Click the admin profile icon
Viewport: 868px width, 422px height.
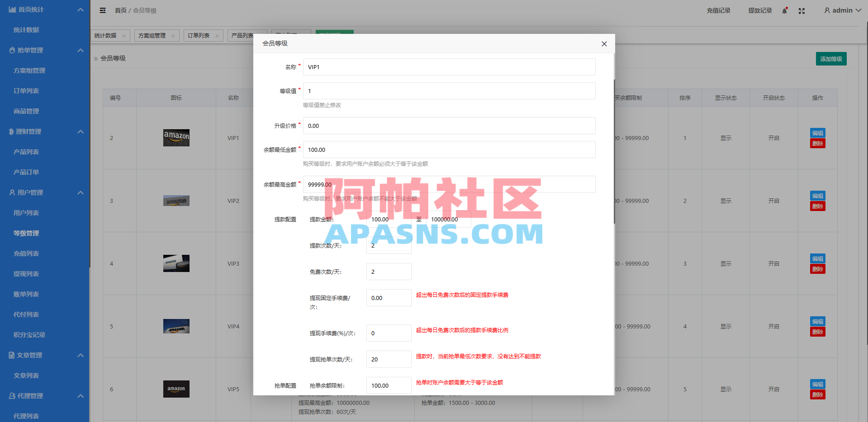[827, 10]
